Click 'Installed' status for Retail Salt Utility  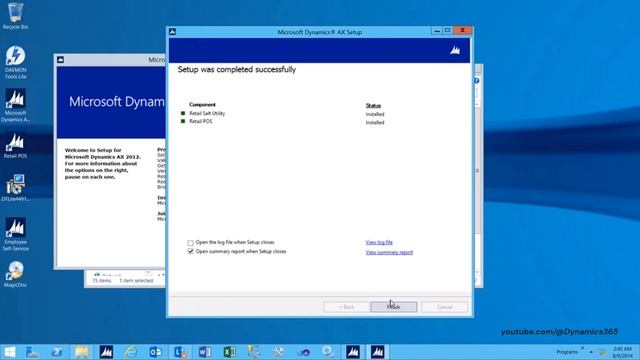click(x=375, y=114)
